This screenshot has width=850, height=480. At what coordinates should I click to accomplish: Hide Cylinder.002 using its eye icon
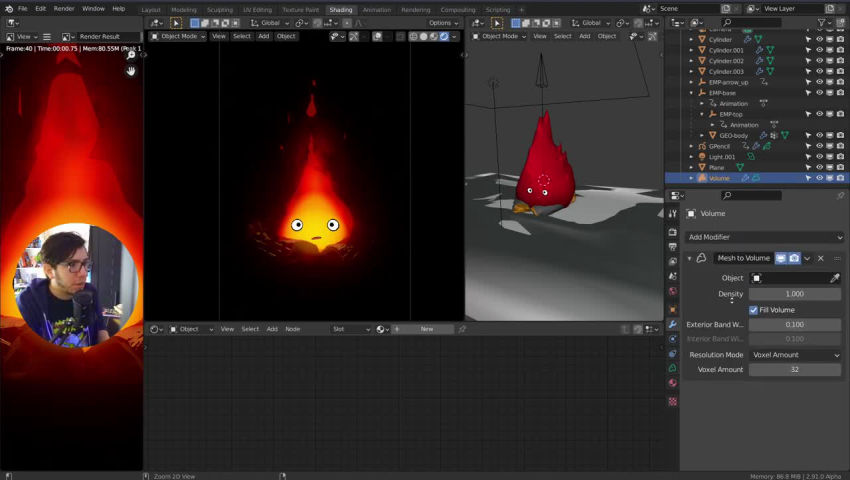(819, 61)
